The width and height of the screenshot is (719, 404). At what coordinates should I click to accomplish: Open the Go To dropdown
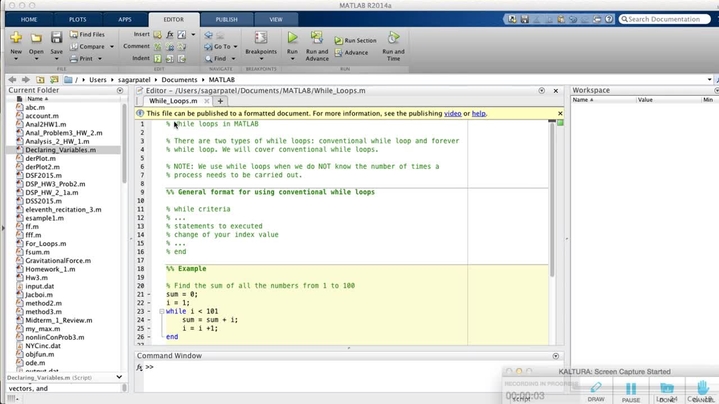[235, 47]
